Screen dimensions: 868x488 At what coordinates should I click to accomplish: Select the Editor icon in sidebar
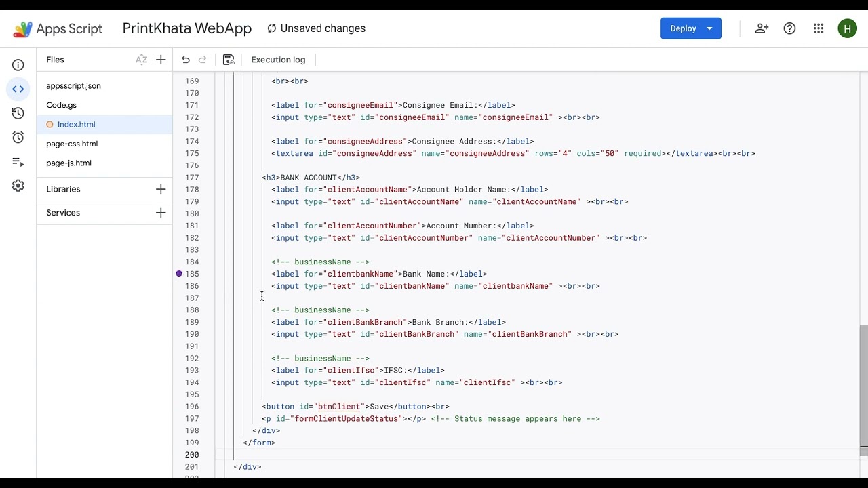click(18, 89)
